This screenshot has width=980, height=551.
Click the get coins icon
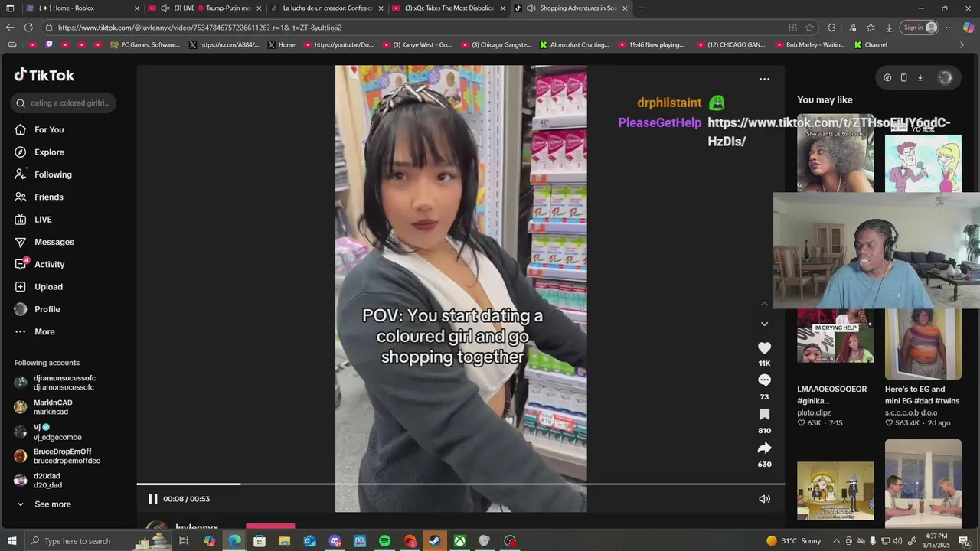(x=887, y=77)
